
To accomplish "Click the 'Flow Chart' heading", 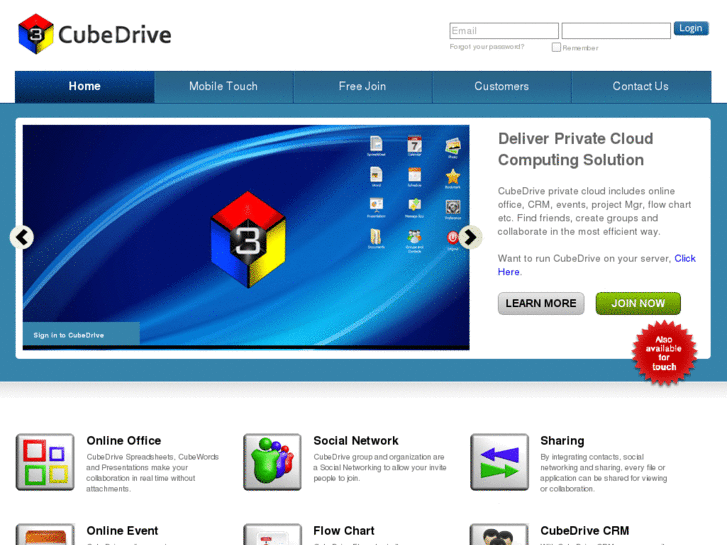I will point(344,531).
